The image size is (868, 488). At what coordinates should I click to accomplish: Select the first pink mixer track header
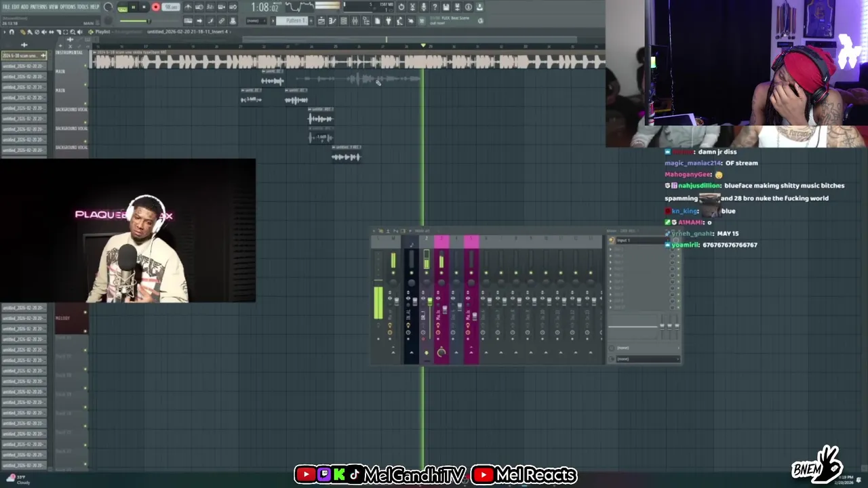click(441, 241)
